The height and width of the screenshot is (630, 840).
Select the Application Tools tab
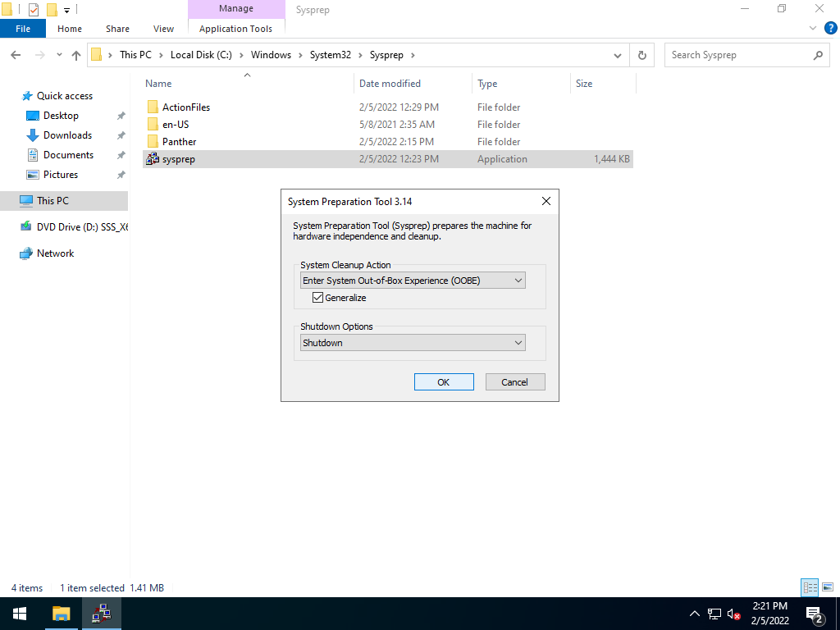coord(235,29)
